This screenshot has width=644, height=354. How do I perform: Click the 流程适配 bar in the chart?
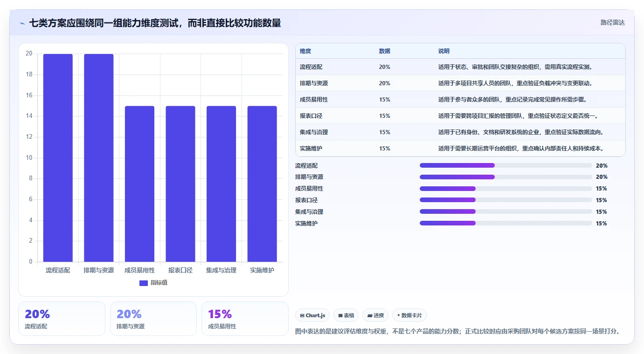[x=58, y=158]
